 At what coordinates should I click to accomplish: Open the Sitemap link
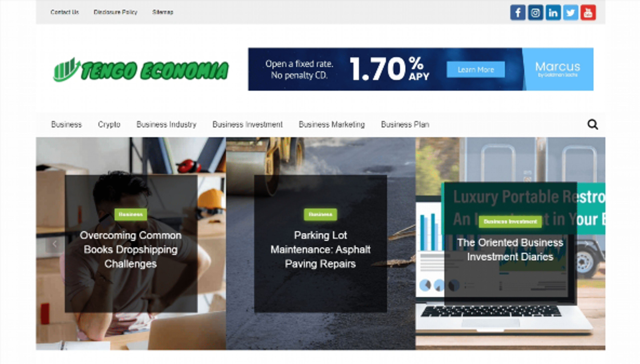pos(163,12)
